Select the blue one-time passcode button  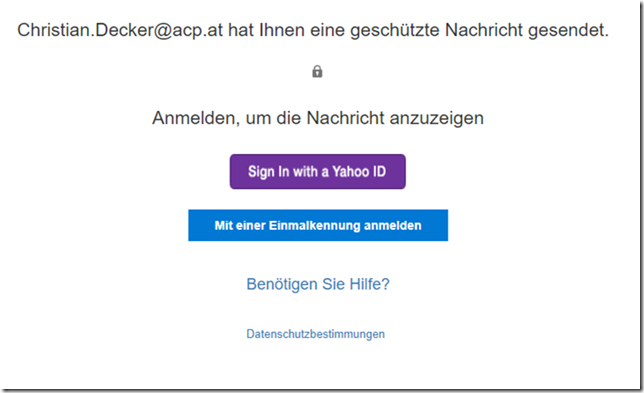(318, 225)
